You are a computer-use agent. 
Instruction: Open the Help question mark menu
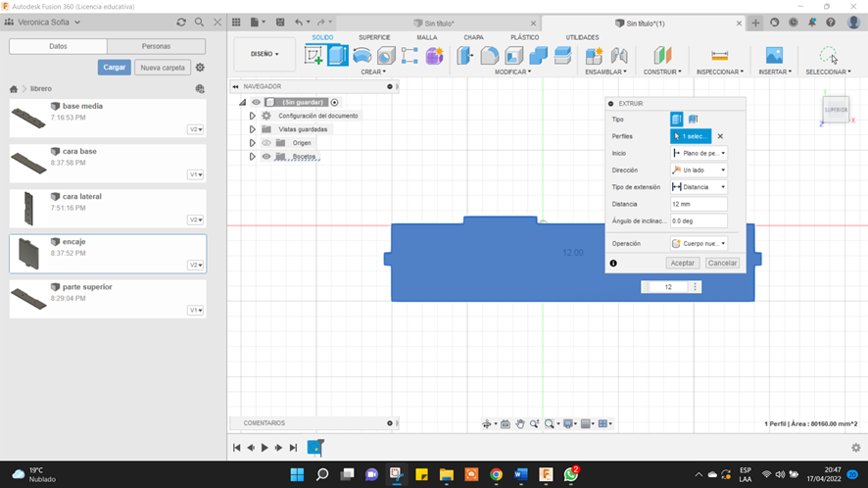pos(831,23)
